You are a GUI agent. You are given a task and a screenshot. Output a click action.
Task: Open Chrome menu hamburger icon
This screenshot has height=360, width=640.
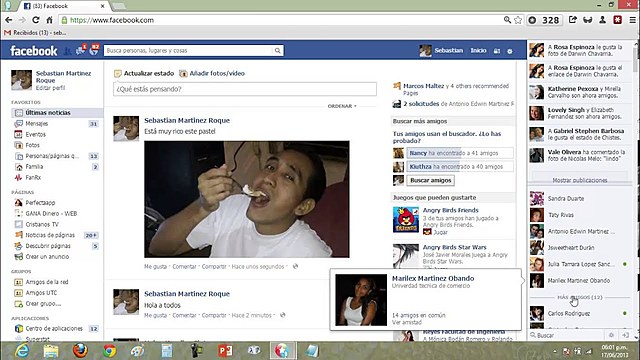[633, 20]
